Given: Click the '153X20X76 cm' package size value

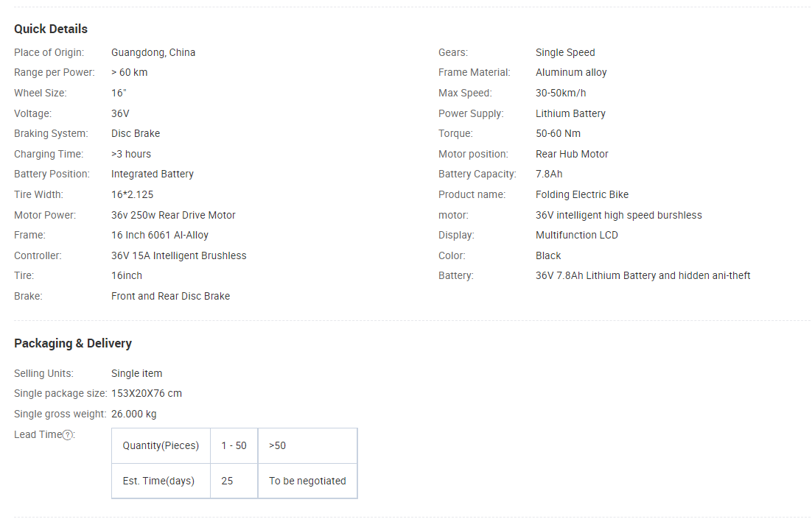Looking at the screenshot, I should click(x=147, y=393).
